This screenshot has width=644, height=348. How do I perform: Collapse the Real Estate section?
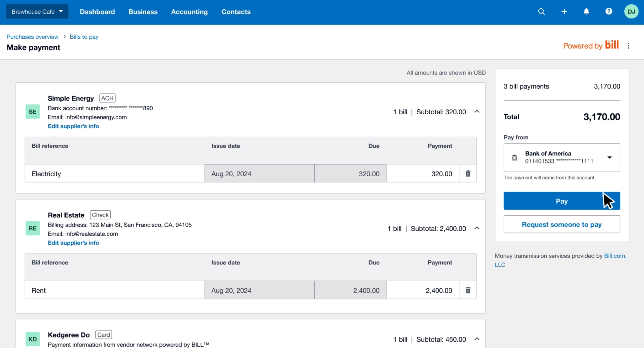(477, 228)
